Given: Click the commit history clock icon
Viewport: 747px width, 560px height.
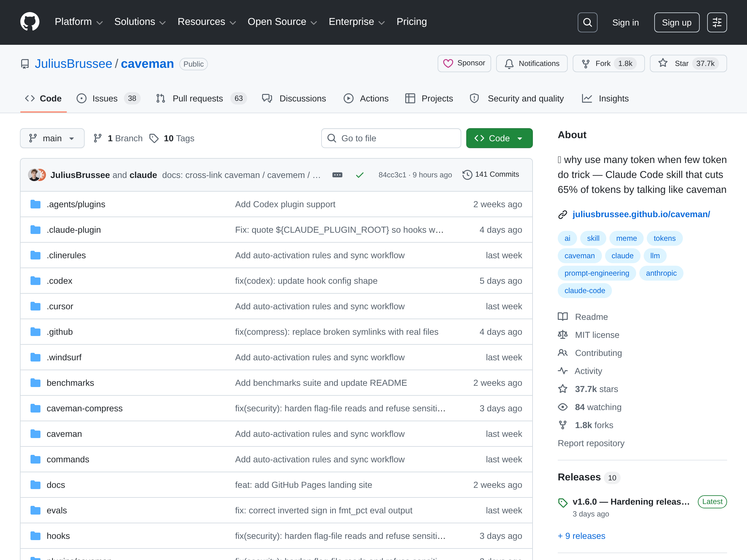Looking at the screenshot, I should (x=467, y=175).
